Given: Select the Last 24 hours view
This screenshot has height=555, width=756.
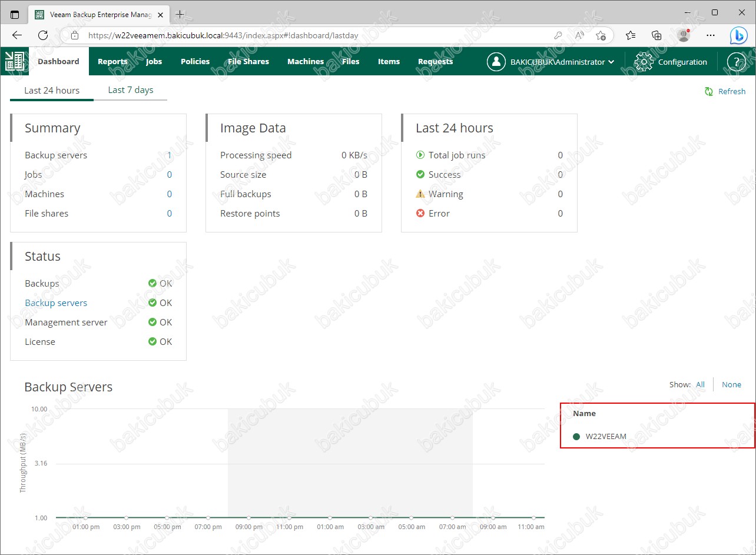Looking at the screenshot, I should [x=52, y=91].
